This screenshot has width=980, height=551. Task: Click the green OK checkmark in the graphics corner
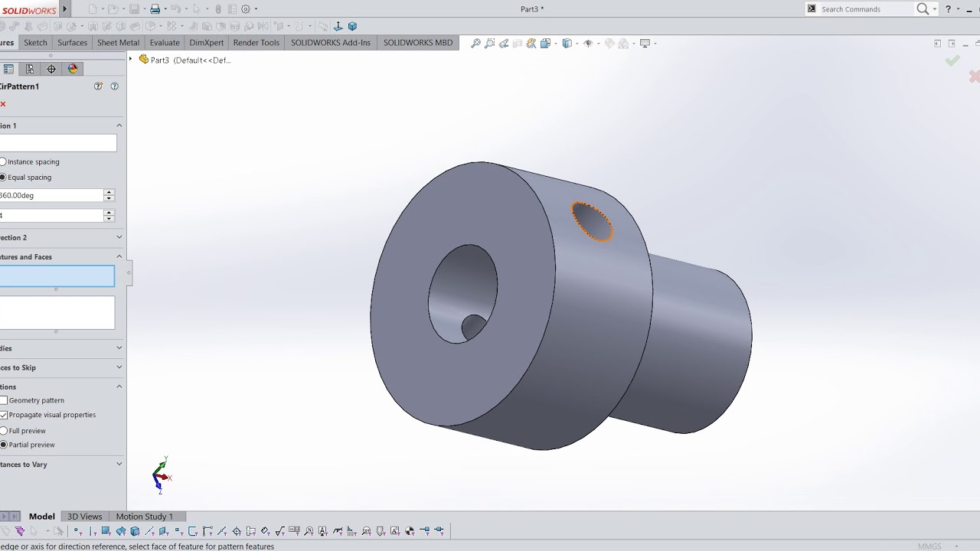click(952, 60)
